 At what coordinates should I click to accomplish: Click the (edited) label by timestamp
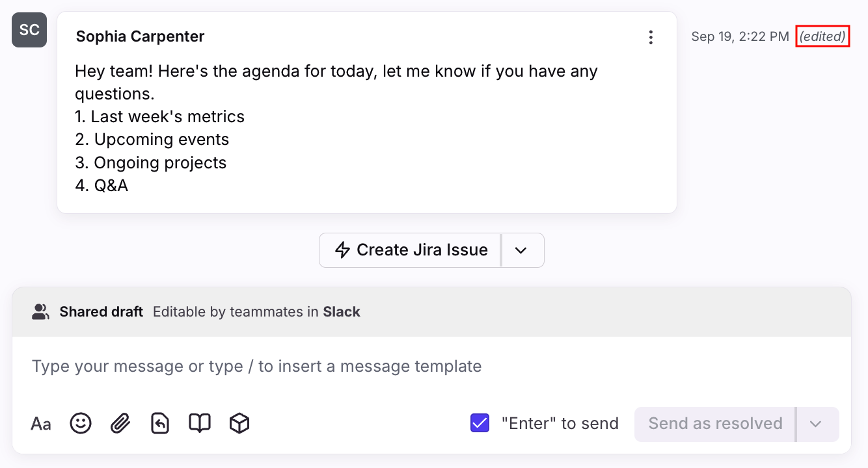pos(822,37)
